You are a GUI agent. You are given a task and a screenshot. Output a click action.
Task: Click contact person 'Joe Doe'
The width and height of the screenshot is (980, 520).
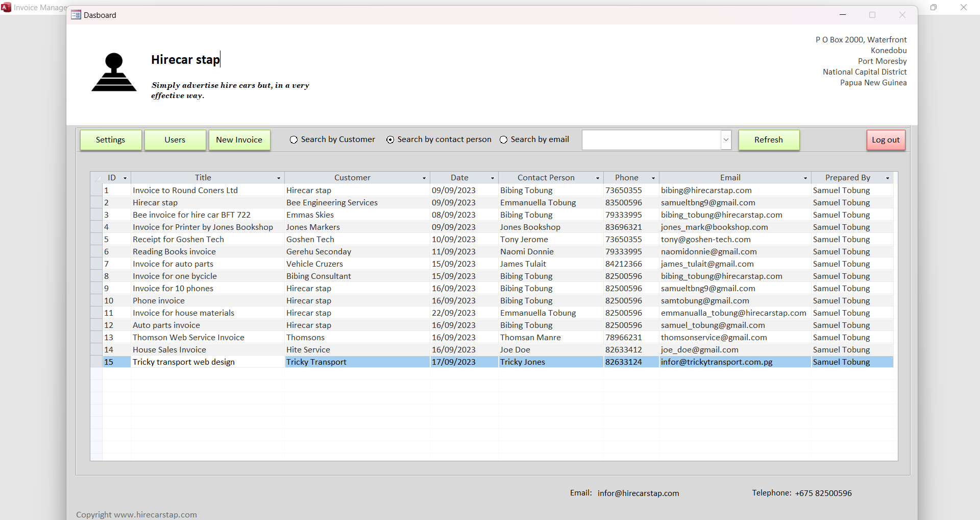pyautogui.click(x=515, y=349)
